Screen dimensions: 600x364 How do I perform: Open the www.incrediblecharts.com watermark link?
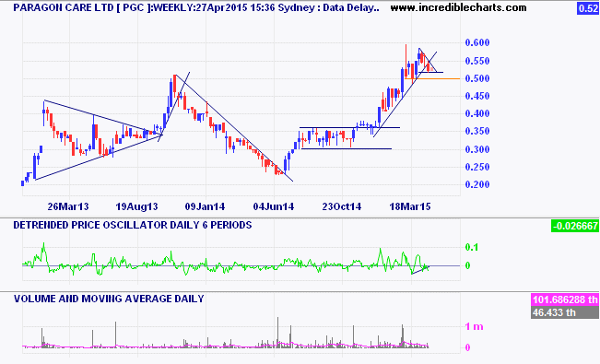pos(458,7)
